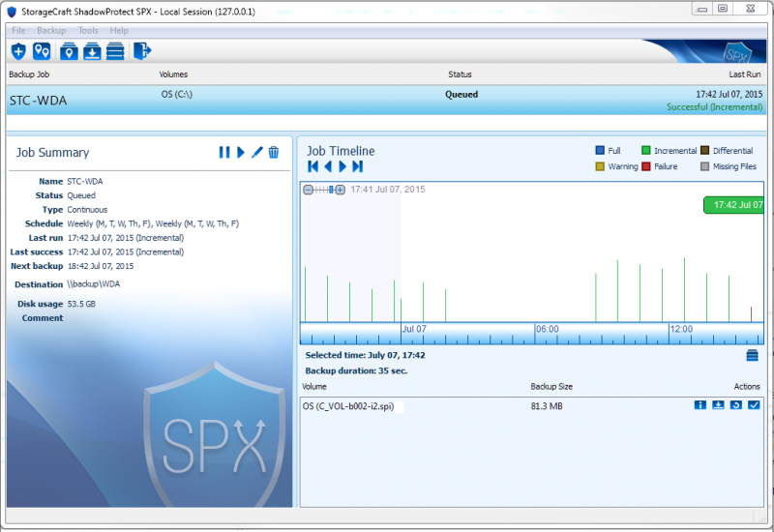Click the checkmark action icon for C_VOL-b002-i2.spi
Viewport: 774px width, 532px height.
coord(754,405)
